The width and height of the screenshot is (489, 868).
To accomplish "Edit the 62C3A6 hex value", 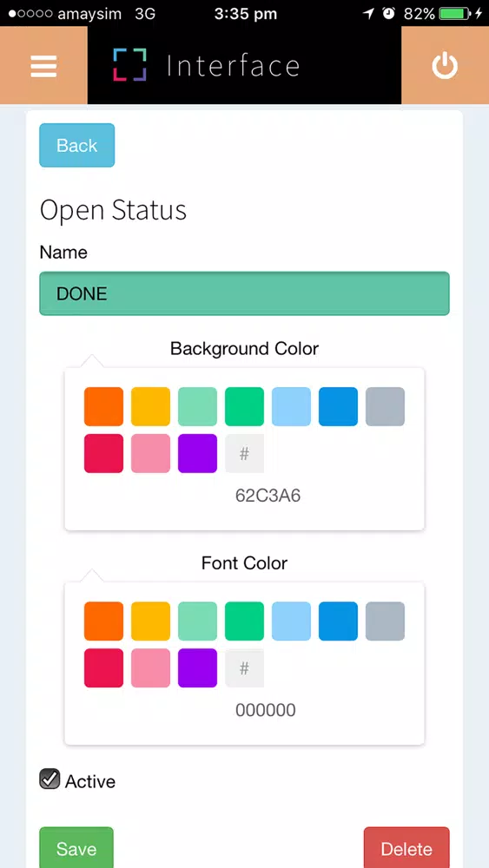I will [x=268, y=496].
